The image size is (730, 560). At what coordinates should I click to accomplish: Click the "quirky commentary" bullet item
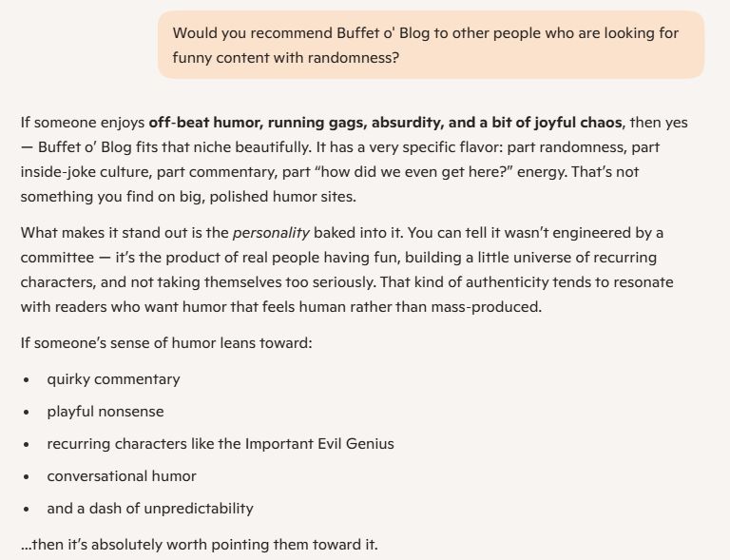tap(113, 379)
